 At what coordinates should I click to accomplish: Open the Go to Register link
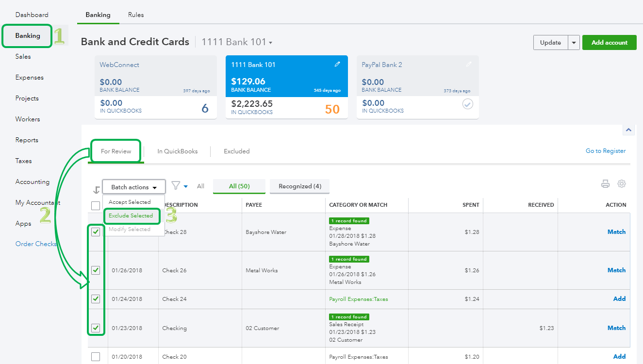tap(605, 151)
